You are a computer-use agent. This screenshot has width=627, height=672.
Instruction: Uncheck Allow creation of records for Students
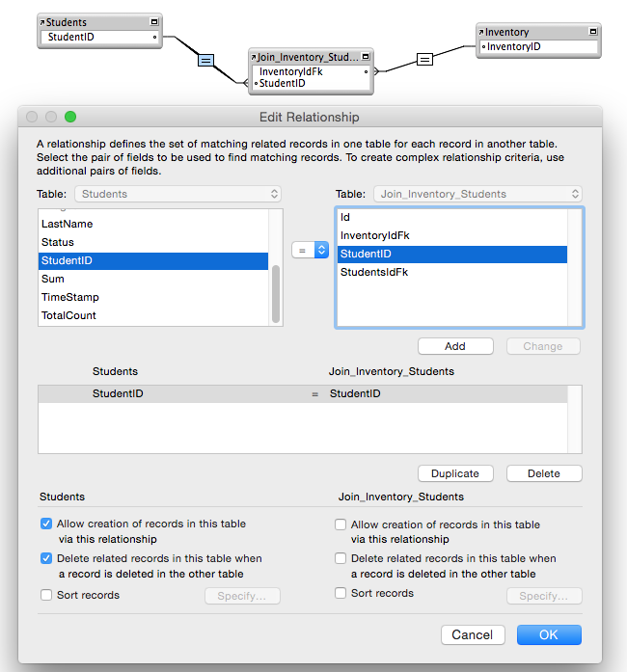click(46, 524)
